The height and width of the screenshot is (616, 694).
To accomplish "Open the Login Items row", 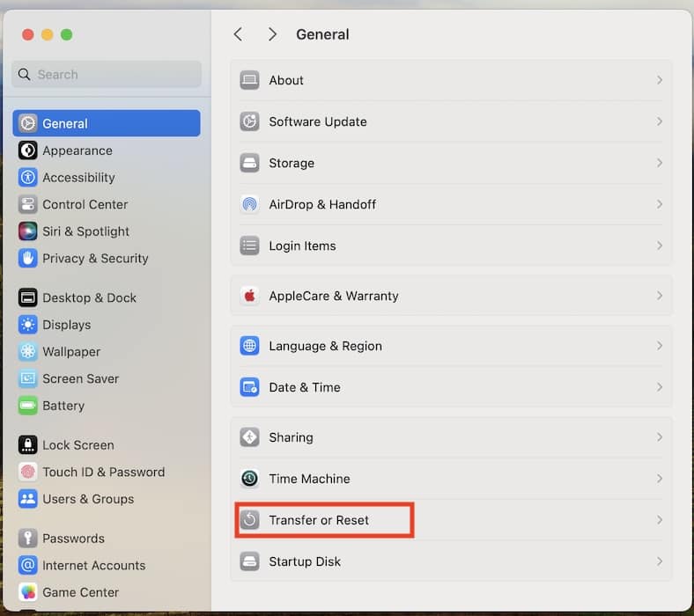I will tap(302, 246).
